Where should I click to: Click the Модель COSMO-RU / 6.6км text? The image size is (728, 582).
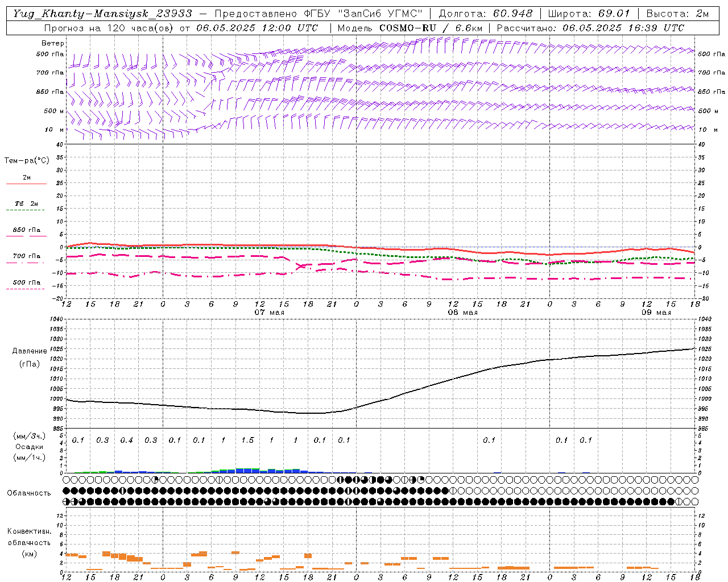tap(410, 28)
